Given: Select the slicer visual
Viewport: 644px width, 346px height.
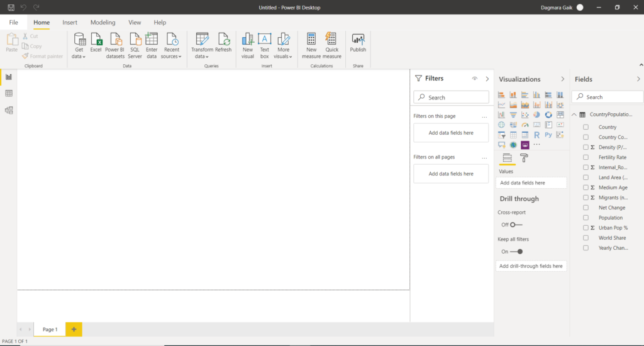Looking at the screenshot, I should tap(501, 135).
